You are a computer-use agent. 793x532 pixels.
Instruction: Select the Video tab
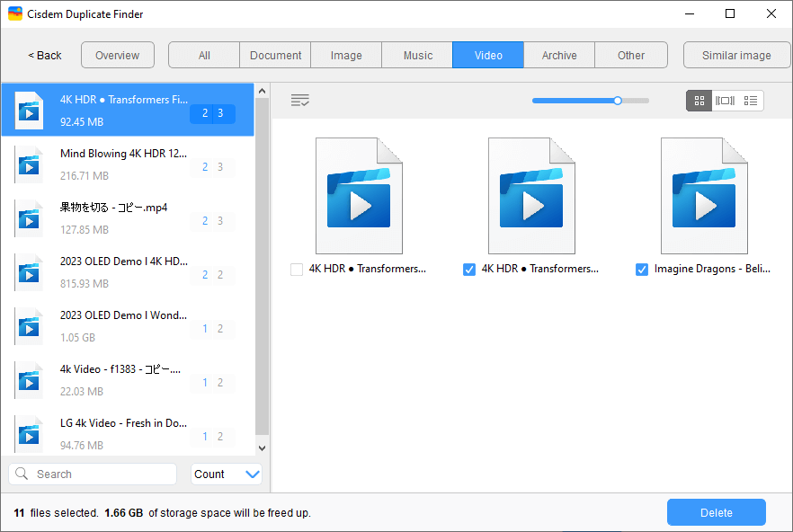point(488,55)
